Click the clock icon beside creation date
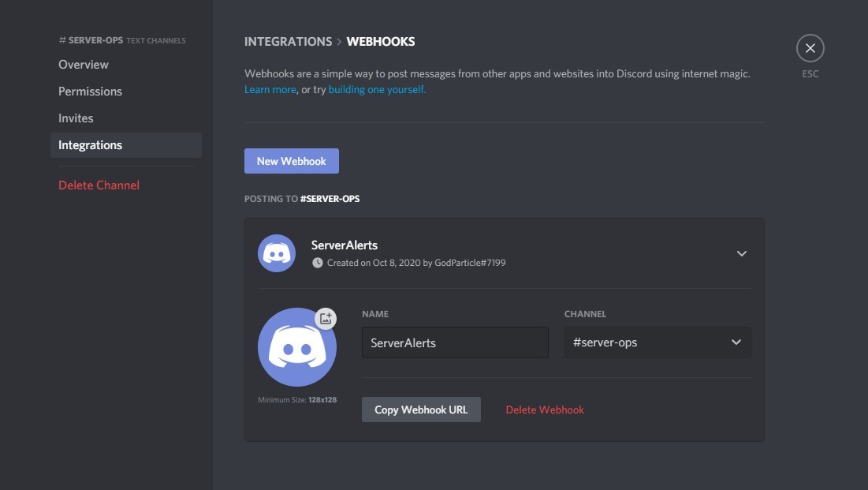Image resolution: width=868 pixels, height=490 pixels. pos(318,263)
